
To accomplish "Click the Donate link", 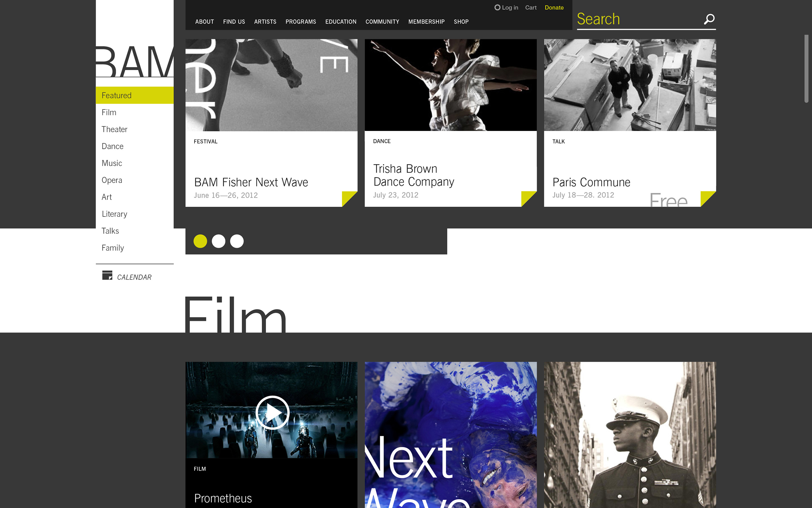I will click(x=554, y=7).
